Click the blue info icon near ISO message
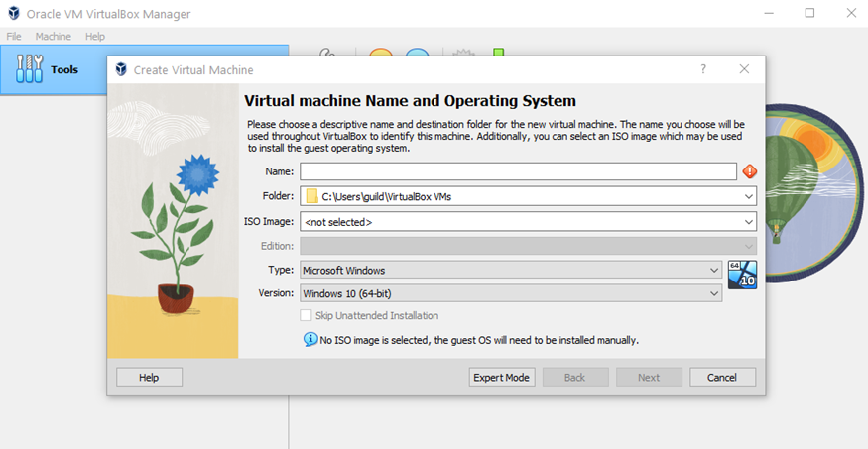868x449 pixels. 310,340
